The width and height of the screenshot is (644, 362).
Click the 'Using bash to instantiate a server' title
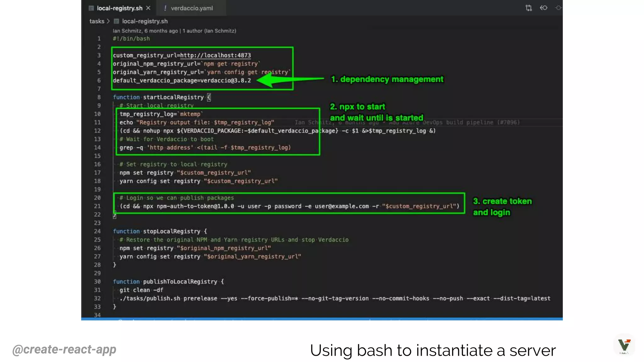pos(433,350)
